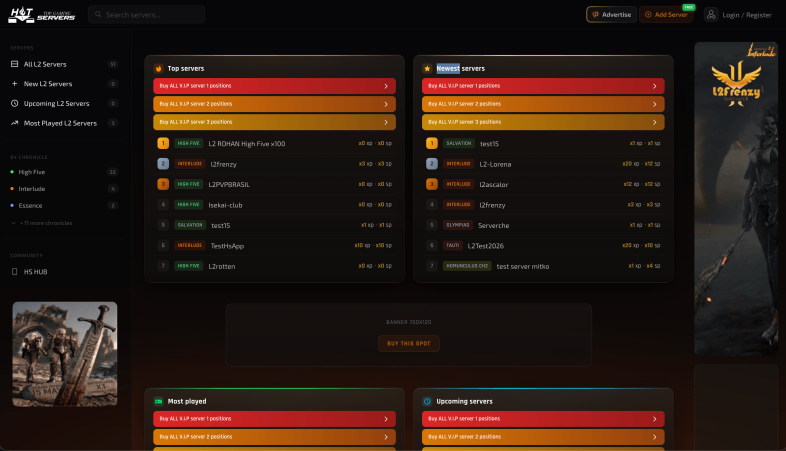Click the clock icon for Upcoming L2 Servers
Screen dimensions: 786x451
click(15, 103)
